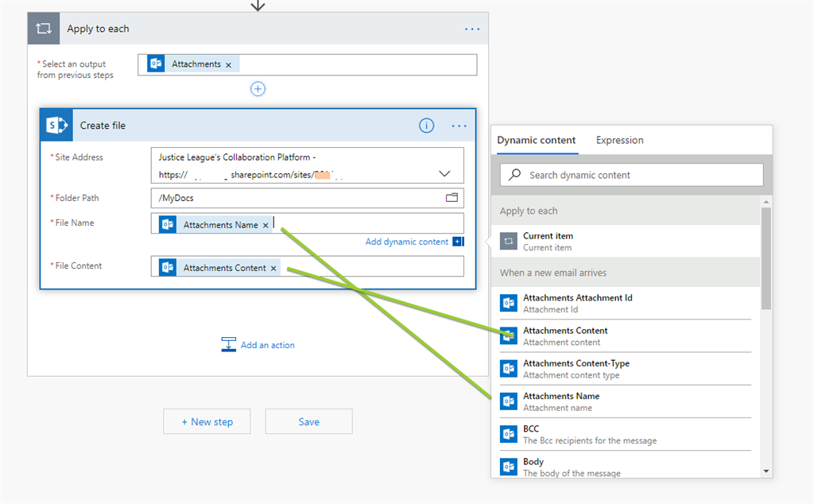Click the plus icon to insert a step

tap(258, 89)
